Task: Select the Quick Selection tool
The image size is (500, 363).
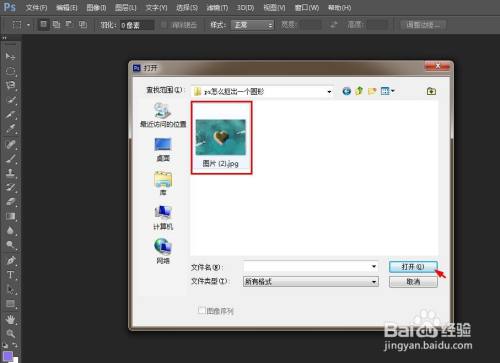Action: [x=10, y=100]
